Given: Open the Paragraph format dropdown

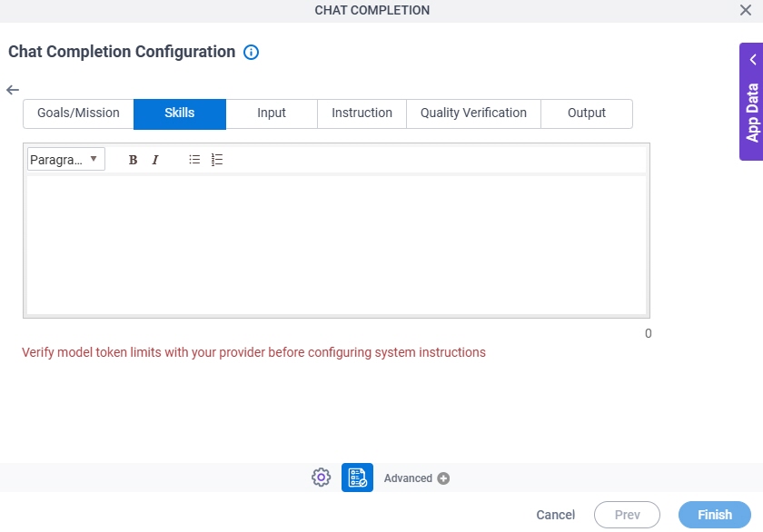Looking at the screenshot, I should coord(66,159).
